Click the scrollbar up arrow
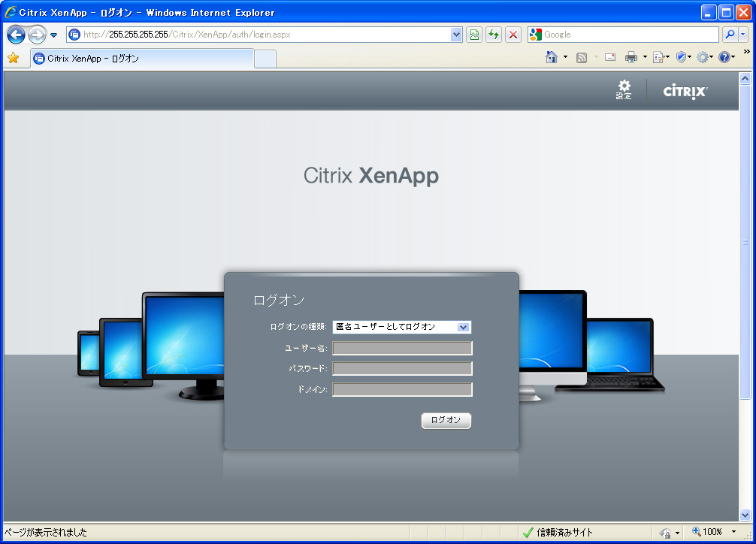 745,79
